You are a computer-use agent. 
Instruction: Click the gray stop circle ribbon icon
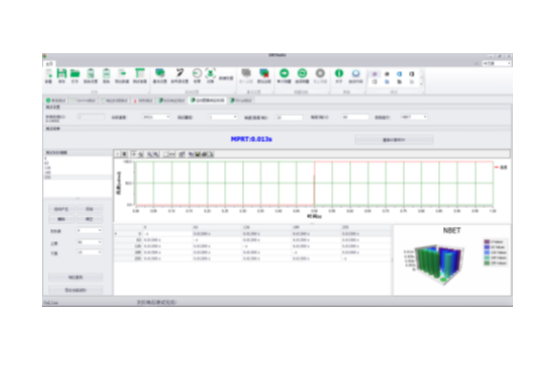coord(320,73)
